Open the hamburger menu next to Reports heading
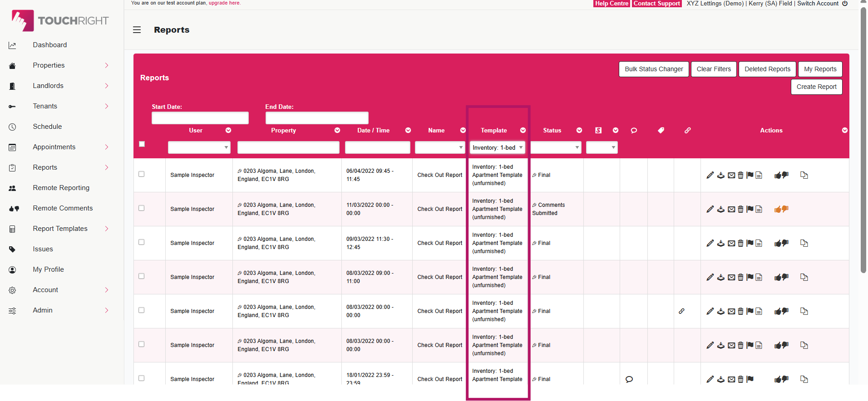 coord(137,30)
